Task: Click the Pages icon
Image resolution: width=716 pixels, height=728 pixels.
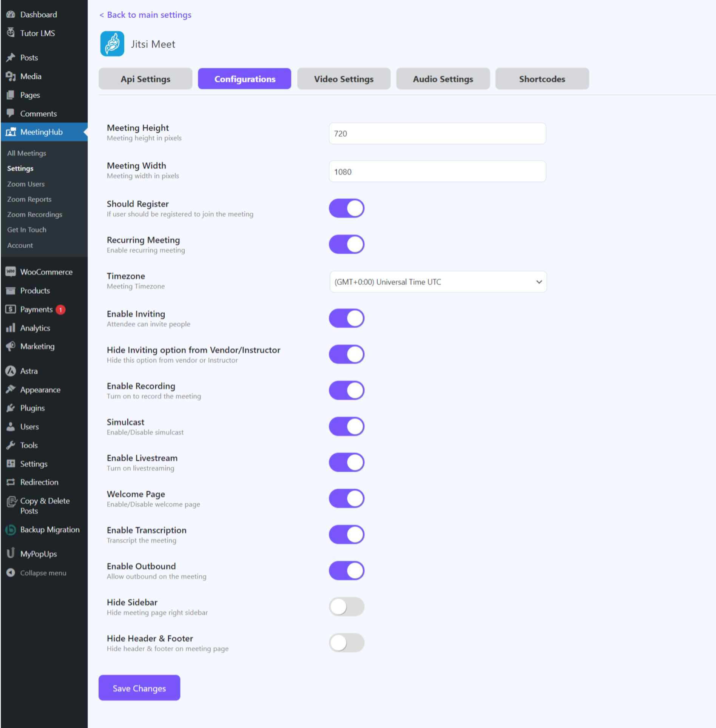Action: pos(11,95)
